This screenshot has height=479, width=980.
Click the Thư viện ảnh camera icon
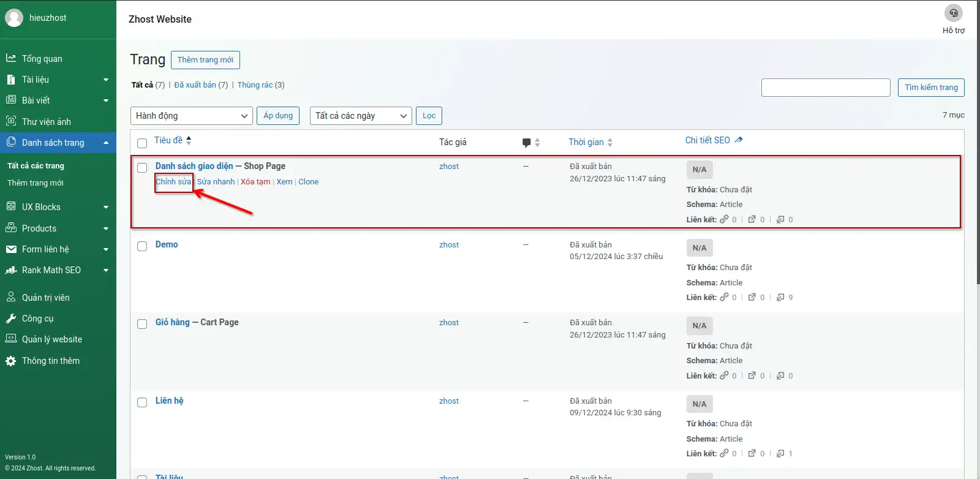[11, 121]
